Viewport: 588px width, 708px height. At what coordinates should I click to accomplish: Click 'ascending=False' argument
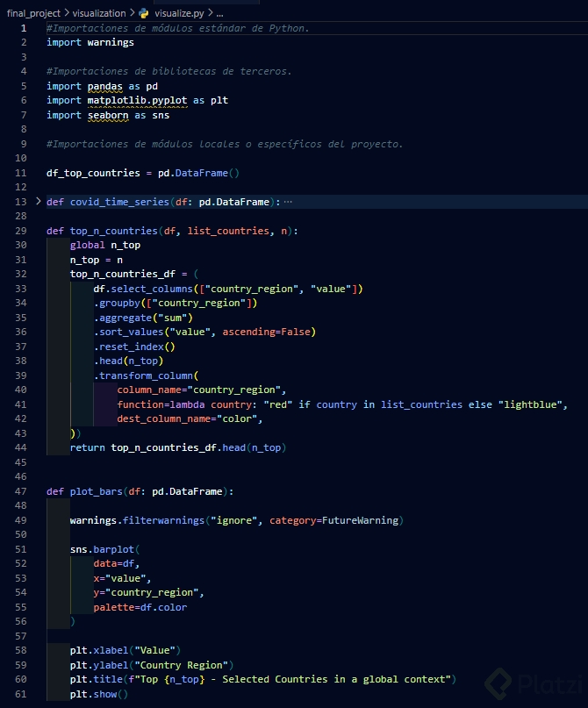(x=267, y=332)
